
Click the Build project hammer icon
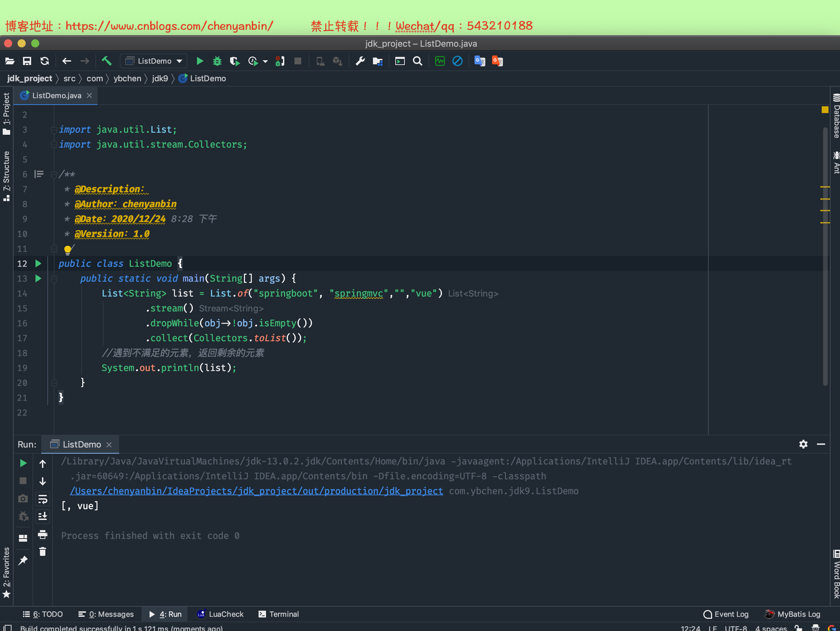click(106, 61)
